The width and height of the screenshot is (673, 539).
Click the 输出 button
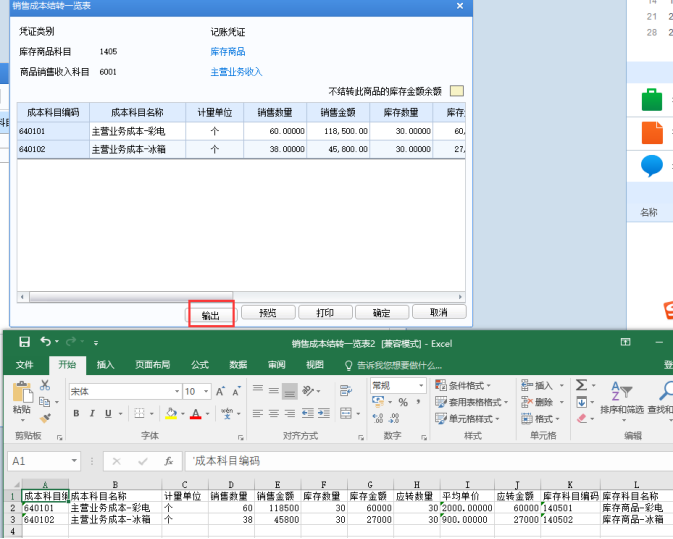(211, 315)
